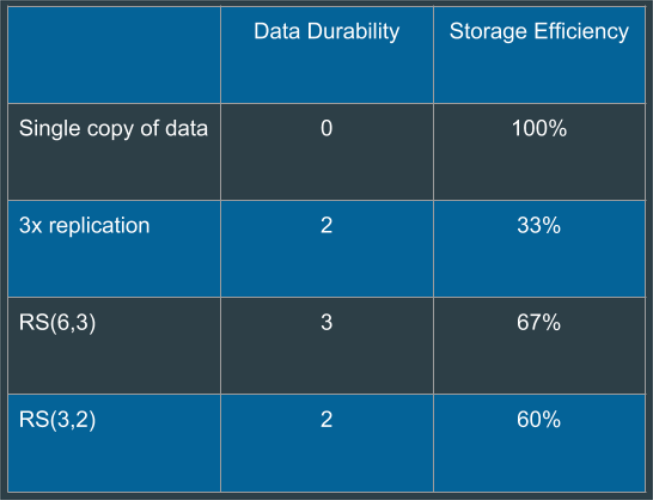Select the Storage Efficiency column header
This screenshot has height=500, width=653.
point(539,32)
